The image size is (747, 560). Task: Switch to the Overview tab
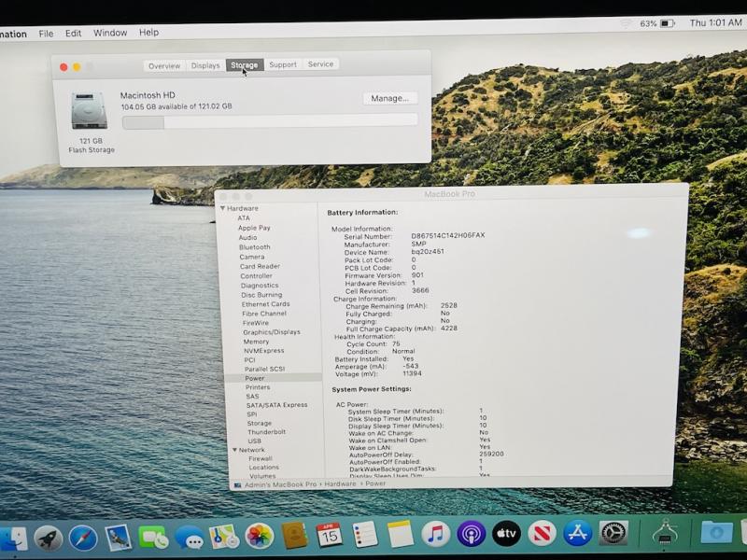point(164,65)
